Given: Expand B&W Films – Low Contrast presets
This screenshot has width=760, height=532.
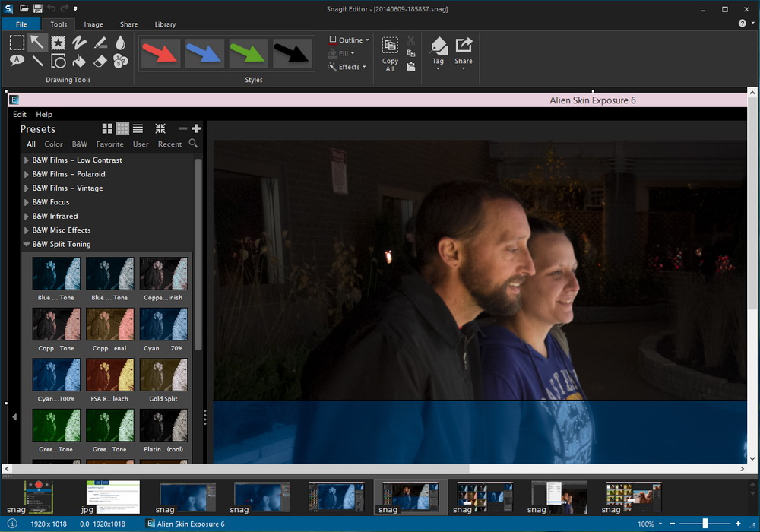Looking at the screenshot, I should (x=27, y=160).
